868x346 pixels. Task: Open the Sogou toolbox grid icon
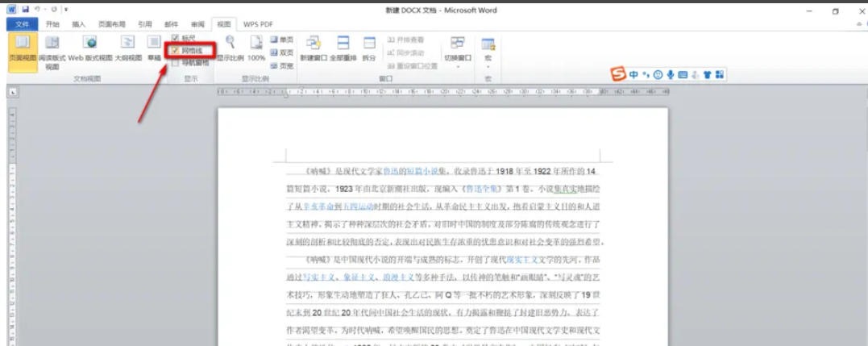(719, 75)
